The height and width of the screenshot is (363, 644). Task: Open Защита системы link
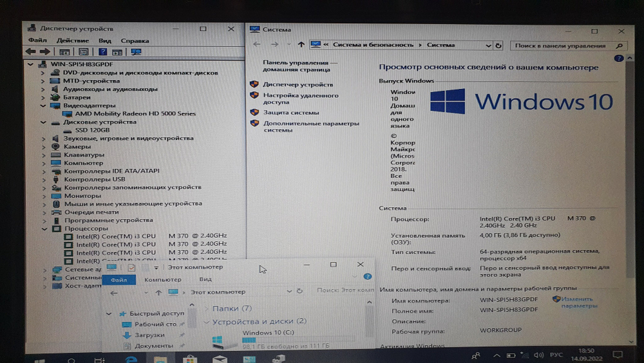[x=291, y=112]
